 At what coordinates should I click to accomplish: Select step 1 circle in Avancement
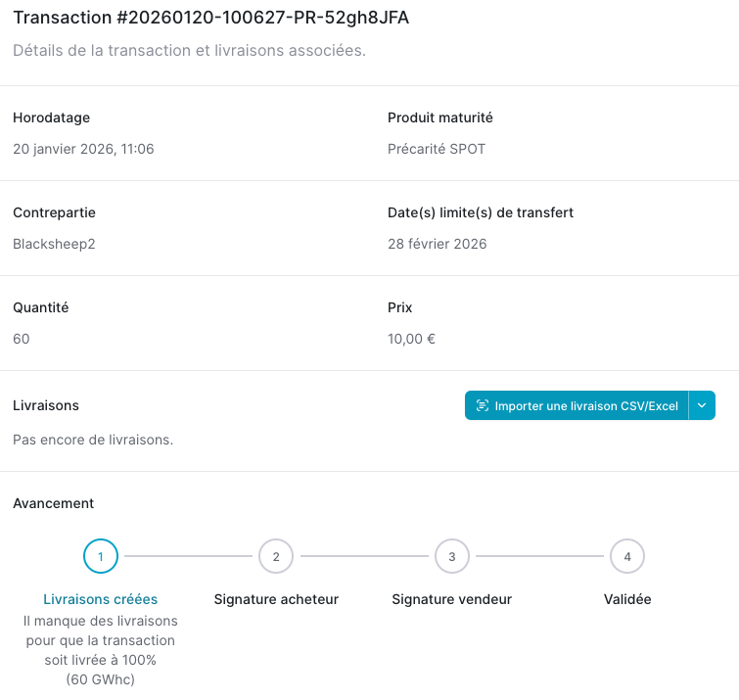pyautogui.click(x=101, y=556)
